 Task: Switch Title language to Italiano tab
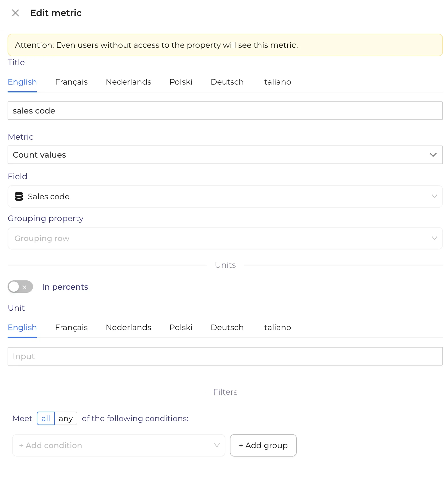pyautogui.click(x=277, y=82)
